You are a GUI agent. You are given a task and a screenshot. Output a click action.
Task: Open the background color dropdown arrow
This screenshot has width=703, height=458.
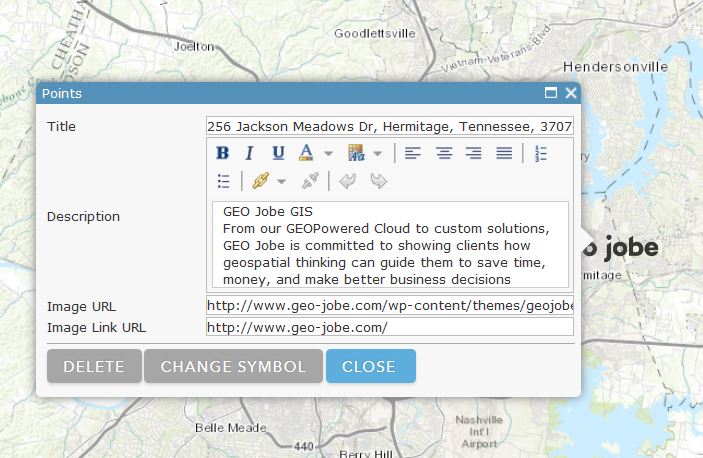point(377,154)
